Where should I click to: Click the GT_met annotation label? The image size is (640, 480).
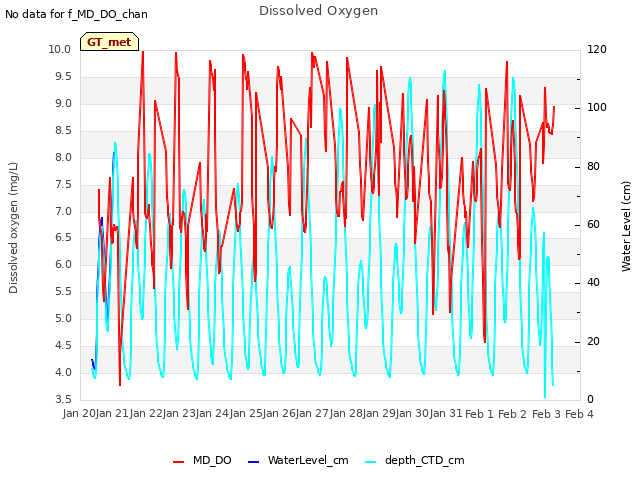point(109,42)
